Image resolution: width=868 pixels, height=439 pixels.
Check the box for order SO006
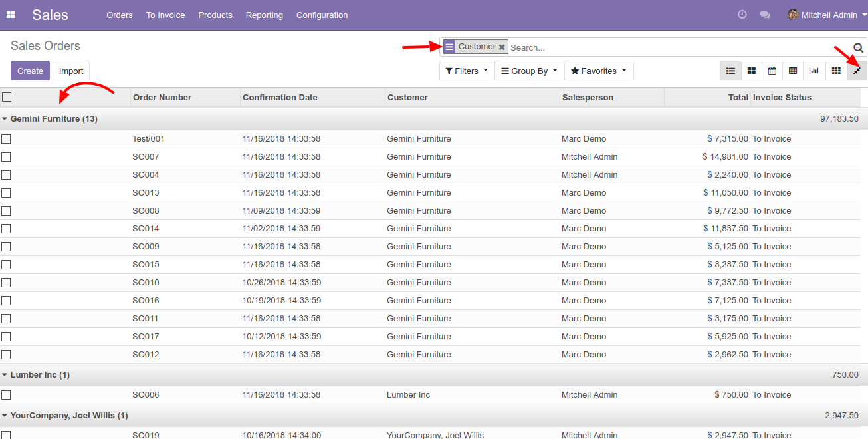coord(6,395)
